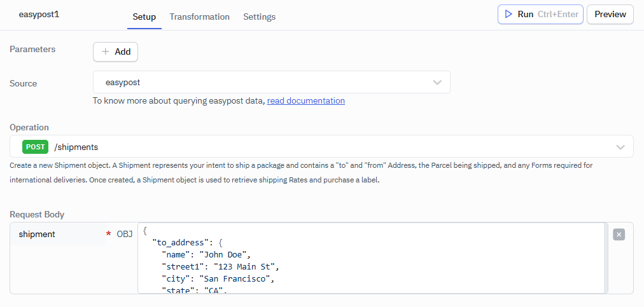Click the easypost1 query name
644x307 pixels.
pyautogui.click(x=39, y=15)
